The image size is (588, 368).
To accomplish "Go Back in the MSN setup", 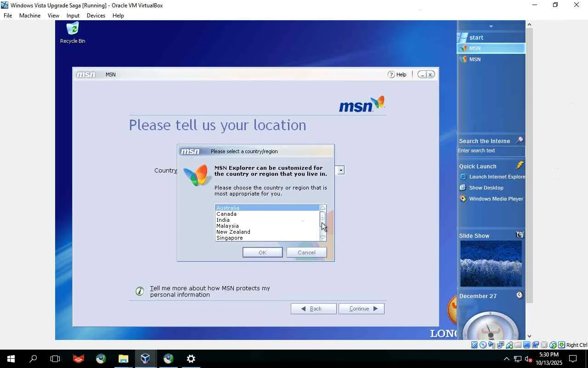I will [313, 309].
